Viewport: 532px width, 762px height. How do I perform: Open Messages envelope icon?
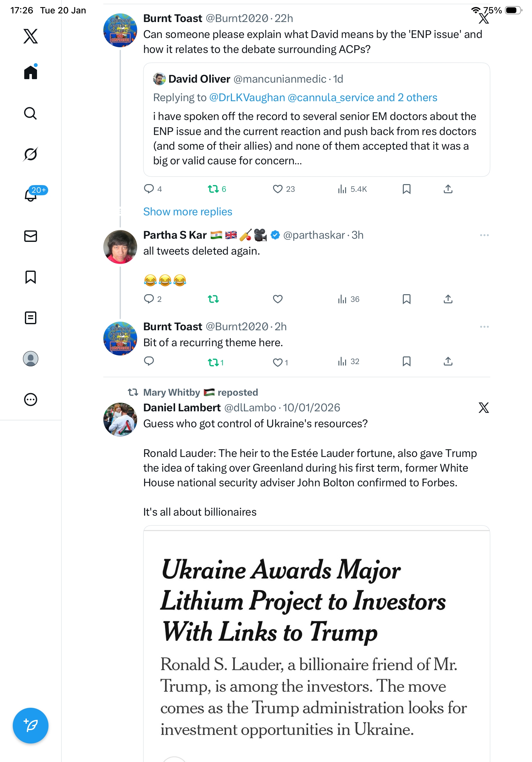pos(31,236)
